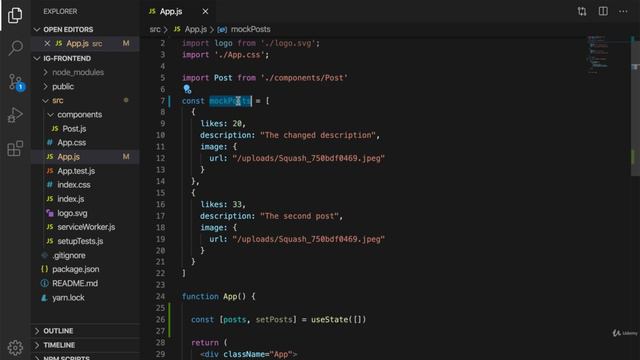Viewport: 640px width, 360px height.
Task: Open the Run and Debug view
Action: [15, 115]
